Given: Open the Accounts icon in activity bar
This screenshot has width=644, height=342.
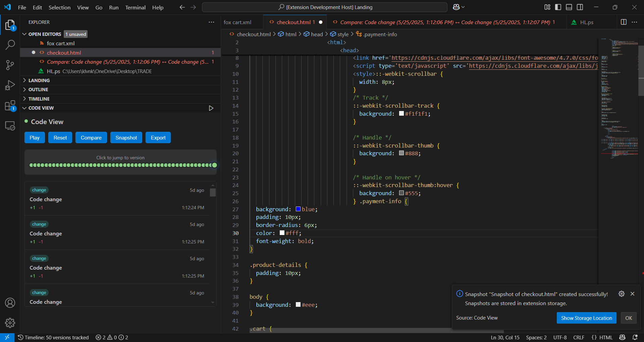Looking at the screenshot, I should coord(10,303).
